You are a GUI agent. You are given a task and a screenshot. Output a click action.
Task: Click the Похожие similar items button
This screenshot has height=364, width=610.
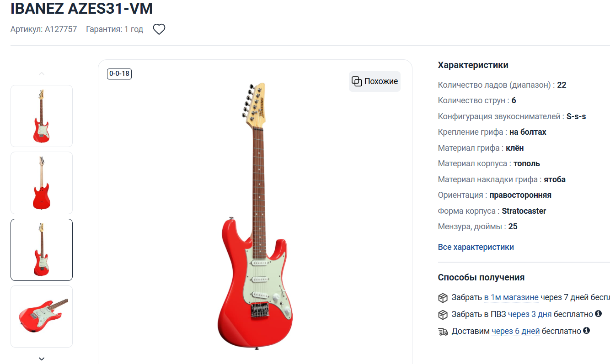tap(375, 81)
